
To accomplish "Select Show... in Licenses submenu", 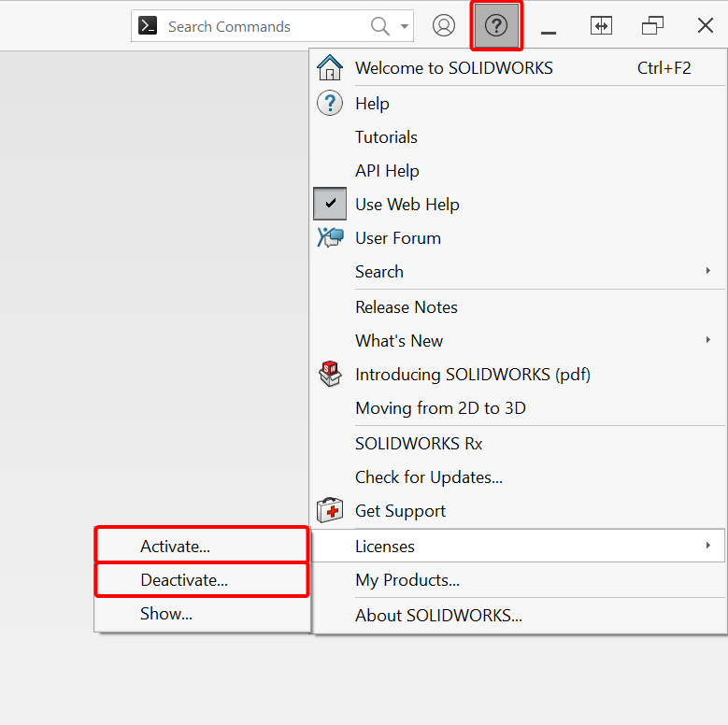I will (202, 614).
